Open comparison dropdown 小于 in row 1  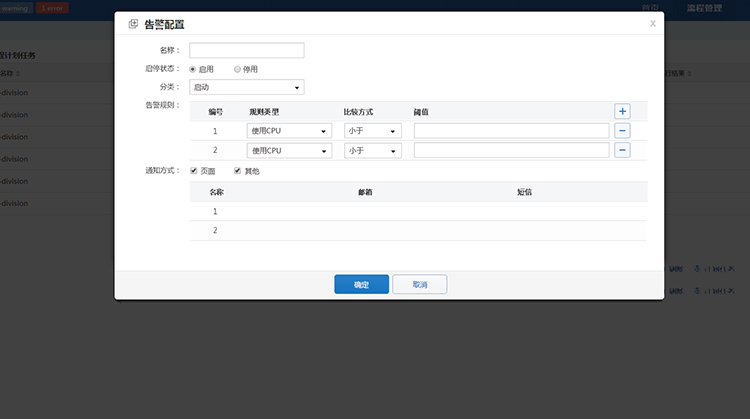pyautogui.click(x=373, y=131)
